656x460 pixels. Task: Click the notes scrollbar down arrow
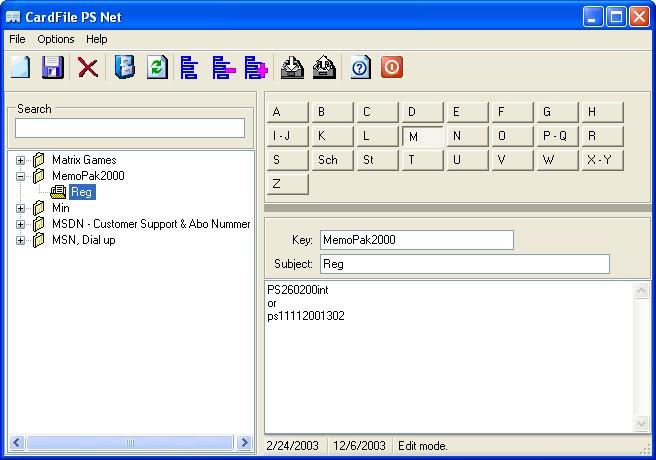point(642,423)
